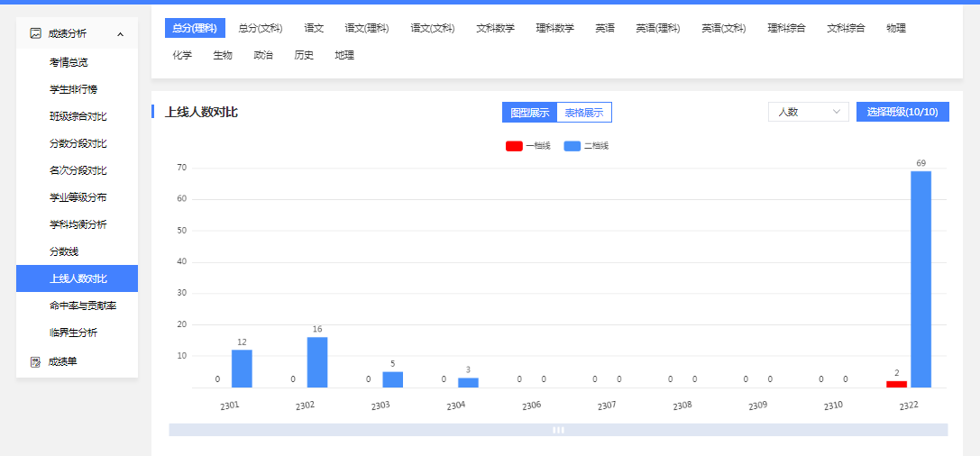This screenshot has height=456, width=980.
Task: Select the 英语(文科) tab
Action: point(724,28)
